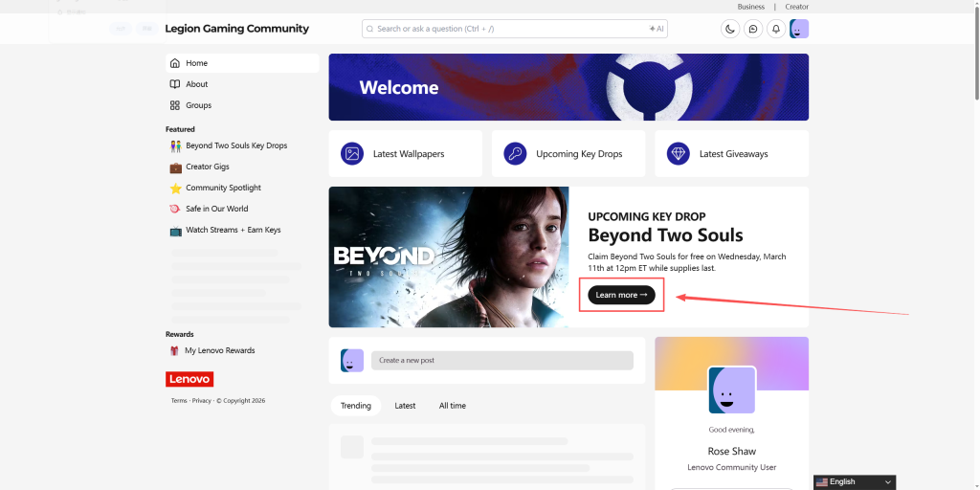Click the Learn more button

point(621,295)
